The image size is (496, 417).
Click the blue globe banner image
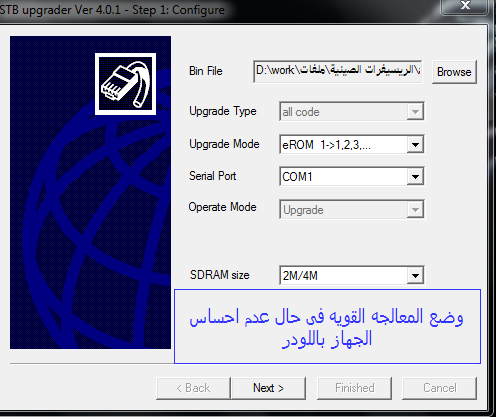coord(90,192)
